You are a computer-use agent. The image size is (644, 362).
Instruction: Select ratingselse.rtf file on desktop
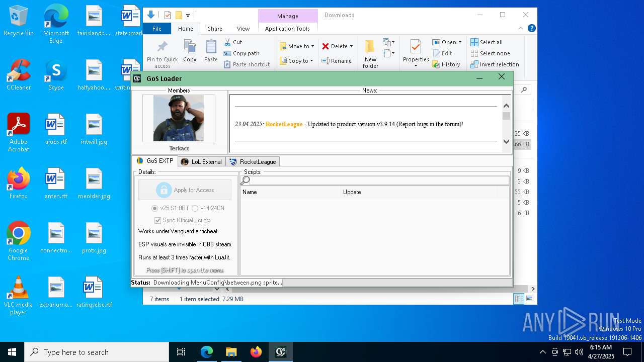(x=94, y=292)
